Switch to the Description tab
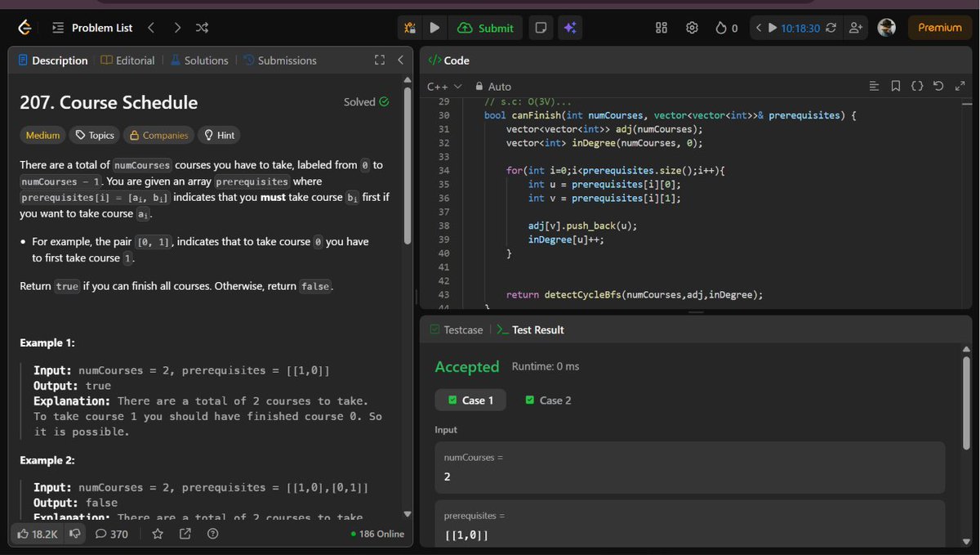 click(x=52, y=60)
